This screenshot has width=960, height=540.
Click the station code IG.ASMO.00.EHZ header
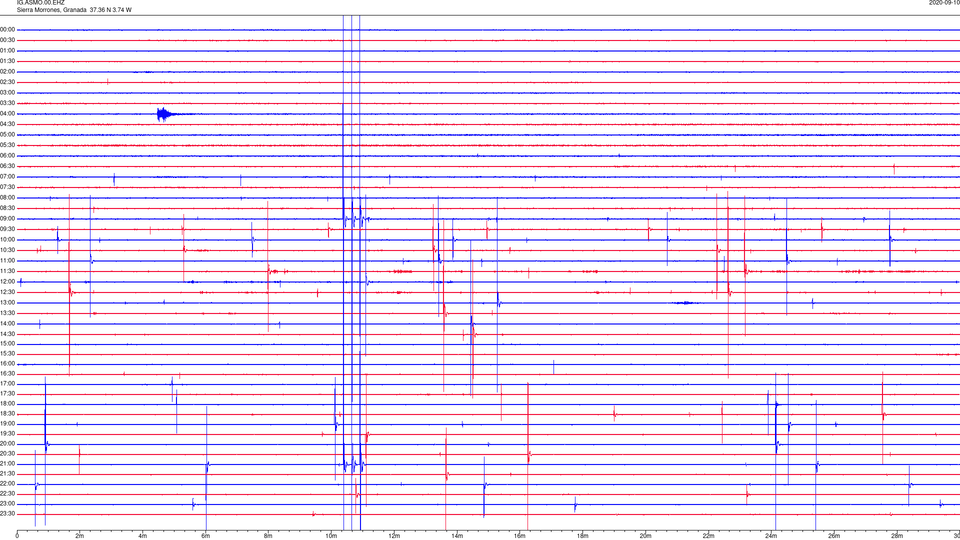click(40, 2)
